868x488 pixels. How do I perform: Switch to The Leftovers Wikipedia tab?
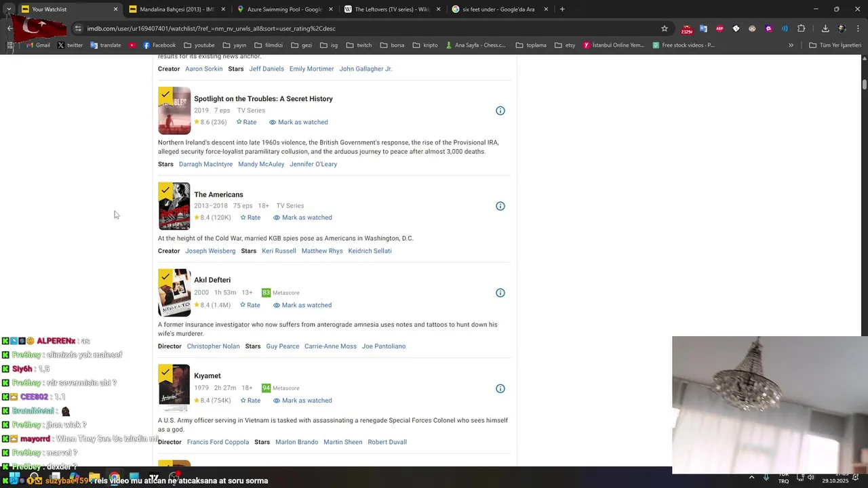click(391, 9)
